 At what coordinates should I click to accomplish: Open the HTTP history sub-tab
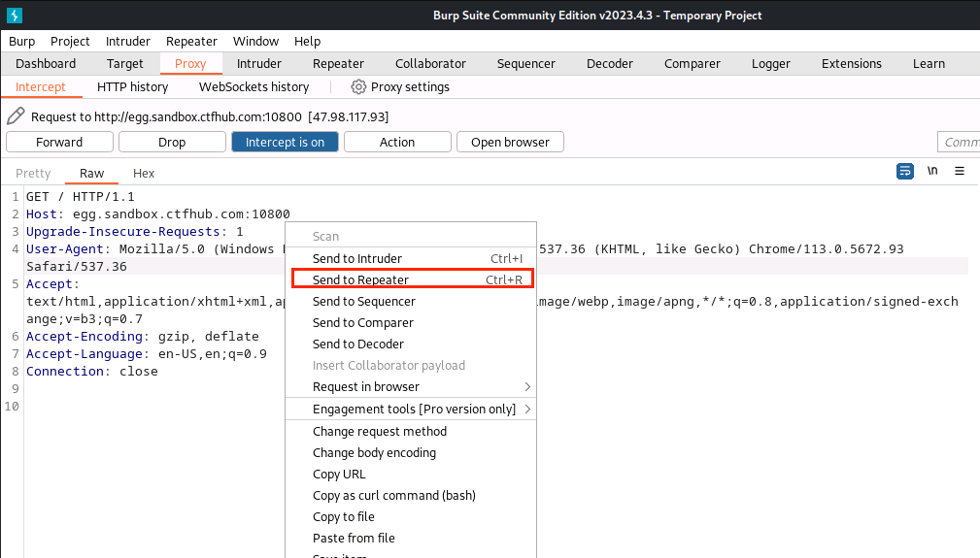tap(132, 86)
